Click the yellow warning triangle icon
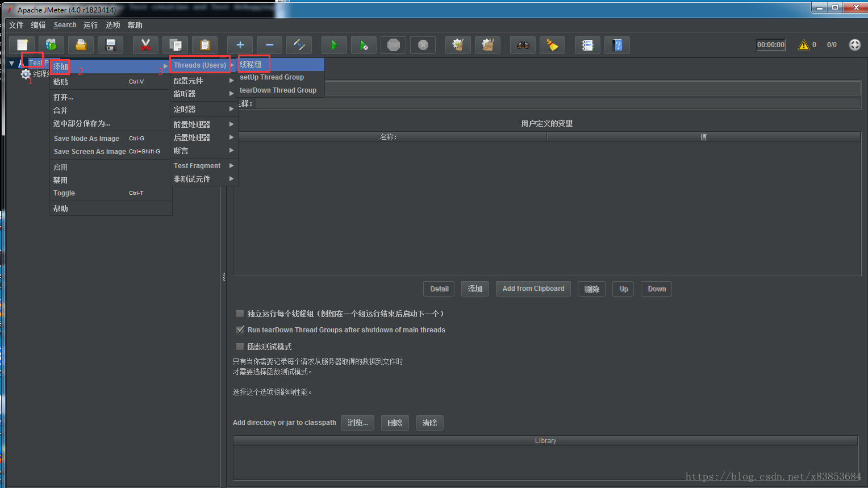This screenshot has height=488, width=868. [x=804, y=45]
